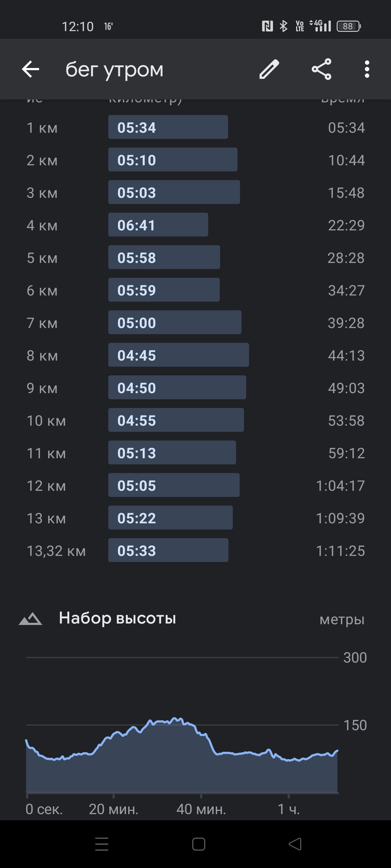Tap the 05:33 pace bar for 13,32 км
This screenshot has width=391, height=868.
pos(168,550)
